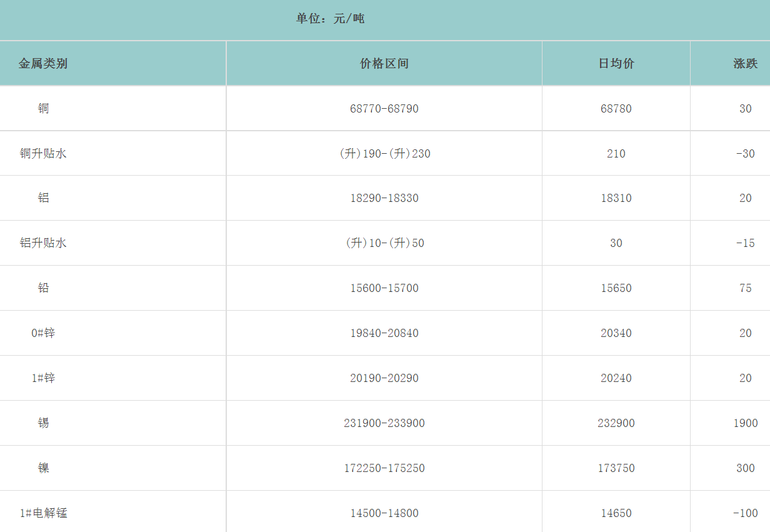
Task: Click the 单位：元/吨 unit label
Action: click(330, 19)
